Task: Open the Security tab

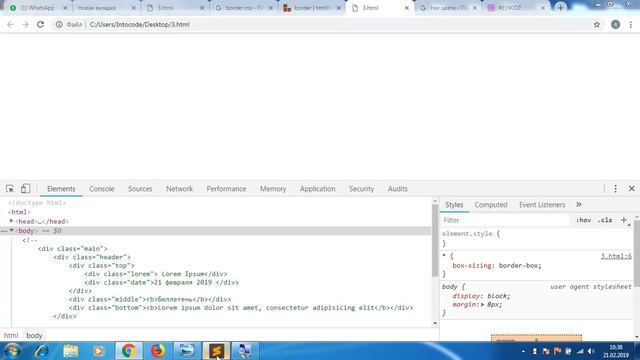Action: [x=361, y=189]
